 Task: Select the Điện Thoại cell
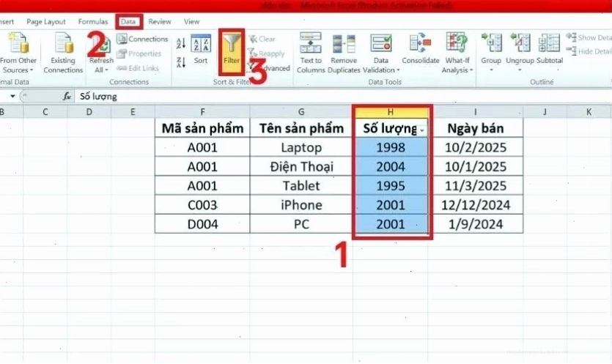click(301, 166)
